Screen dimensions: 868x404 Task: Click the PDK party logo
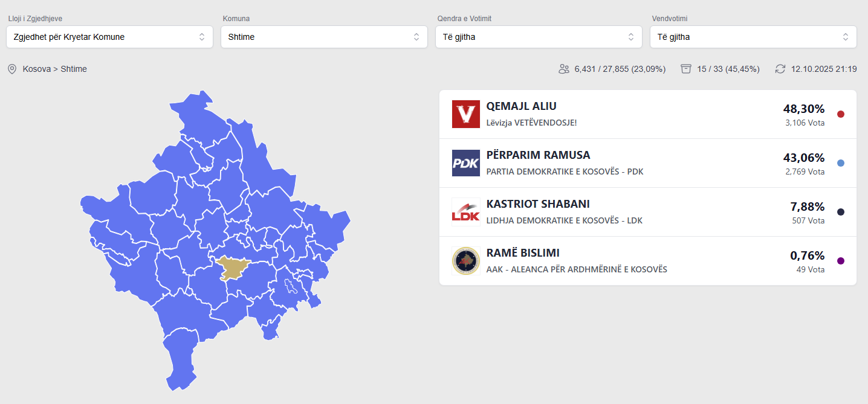(x=465, y=163)
